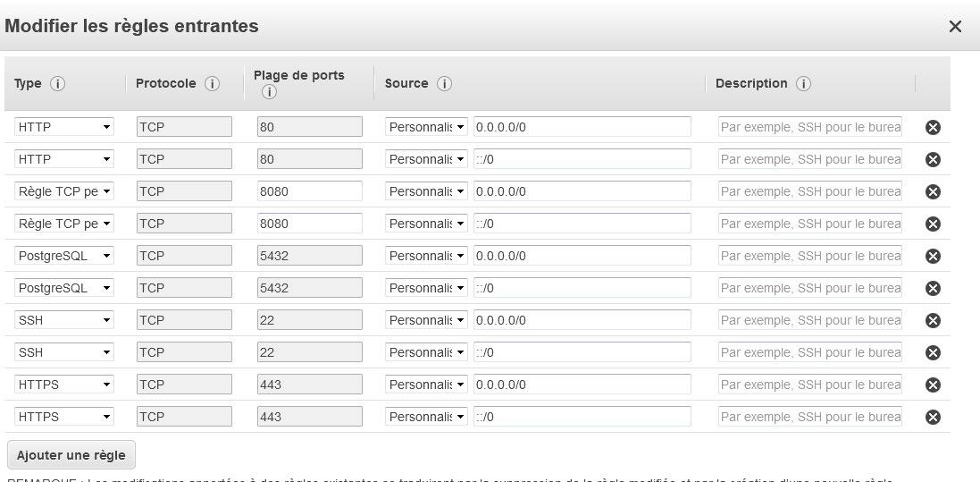Delete the HTTPS rule with source 0.0.0.0/0

[x=933, y=385]
